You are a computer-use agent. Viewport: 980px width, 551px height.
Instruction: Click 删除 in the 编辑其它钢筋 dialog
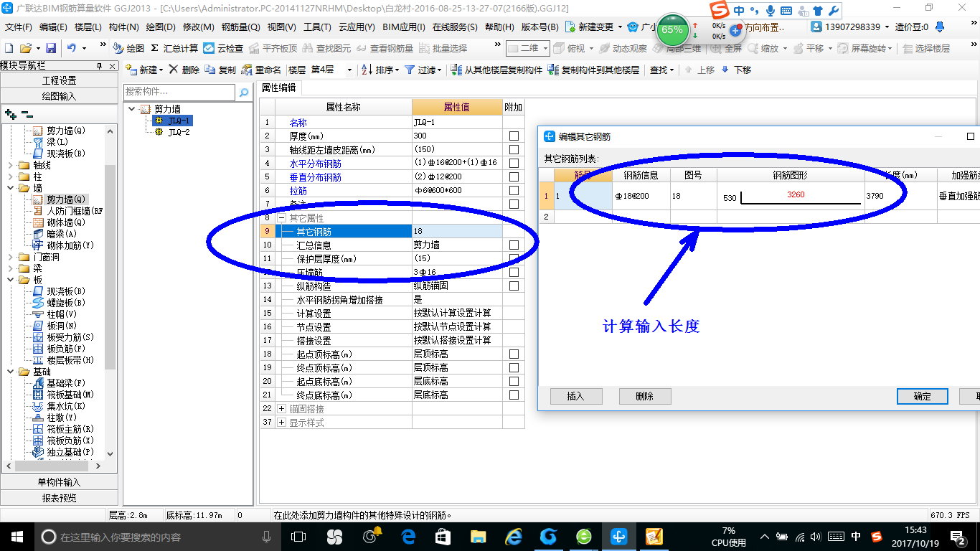(x=644, y=396)
